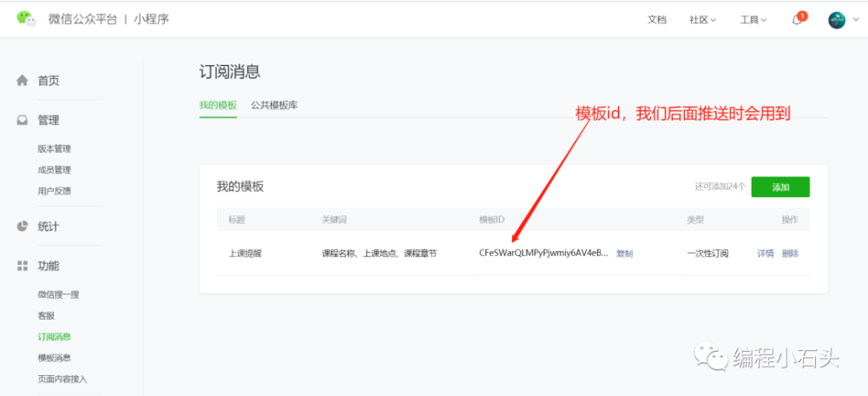The width and height of the screenshot is (868, 396).
Task: Open 微信搜一搜 in the sidebar
Action: click(58, 295)
